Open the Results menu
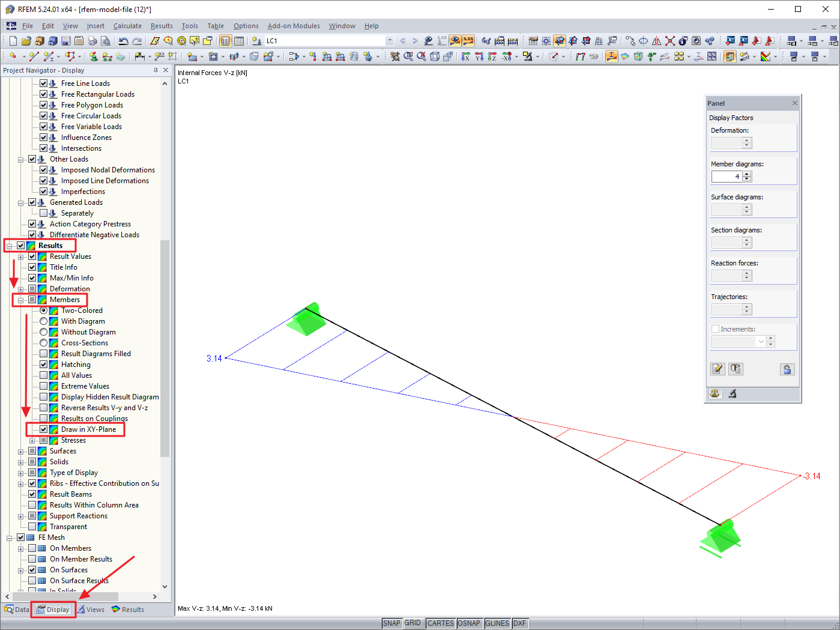The image size is (840, 630). coord(162,26)
